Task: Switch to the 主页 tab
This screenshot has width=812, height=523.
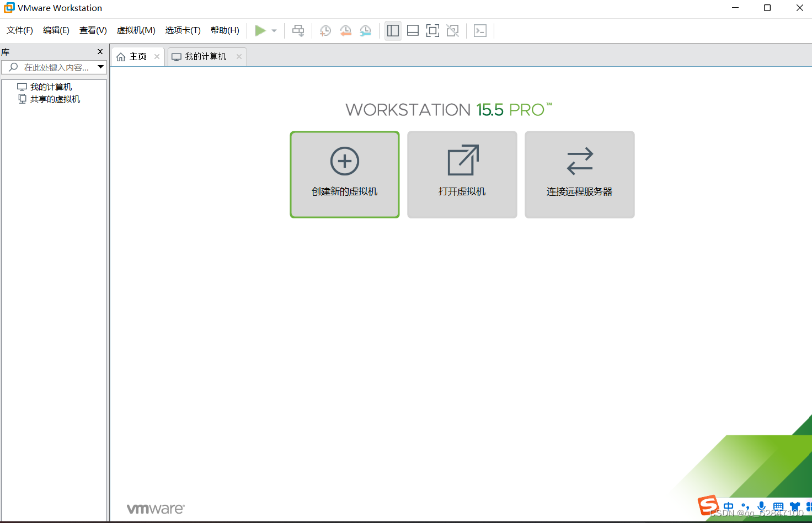Action: tap(138, 57)
